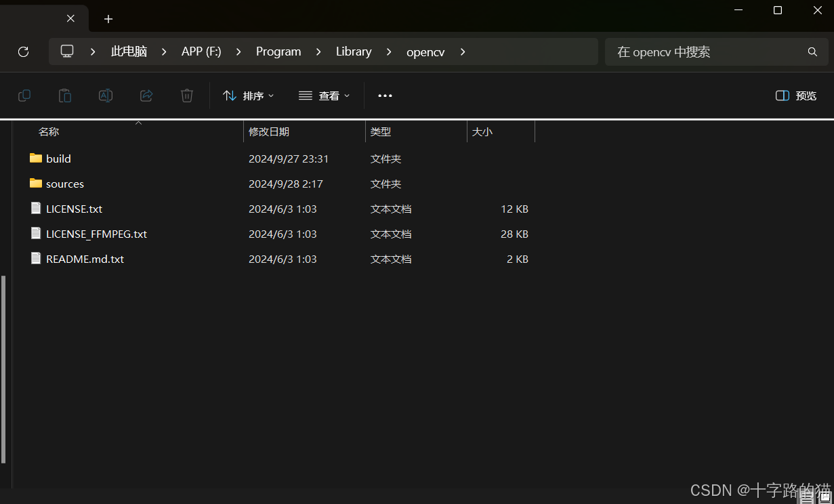Toggle the 预览 preview pane
Image resolution: width=834 pixels, height=504 pixels.
pyautogui.click(x=795, y=96)
